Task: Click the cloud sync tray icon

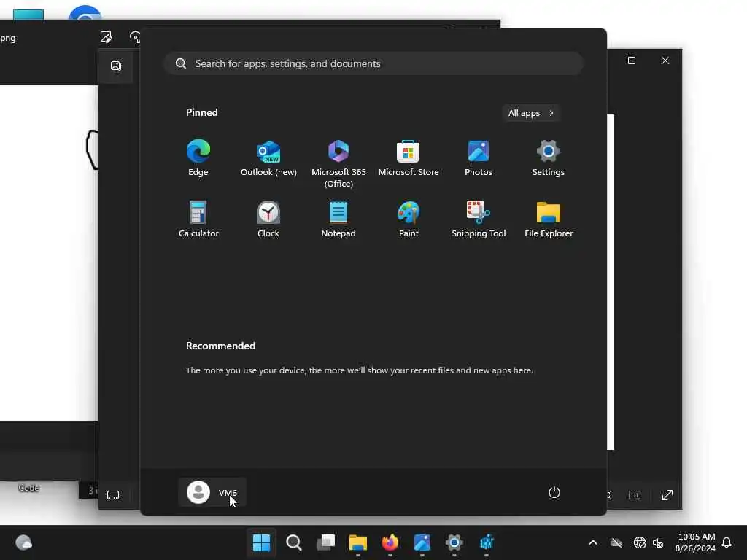Action: (x=616, y=542)
